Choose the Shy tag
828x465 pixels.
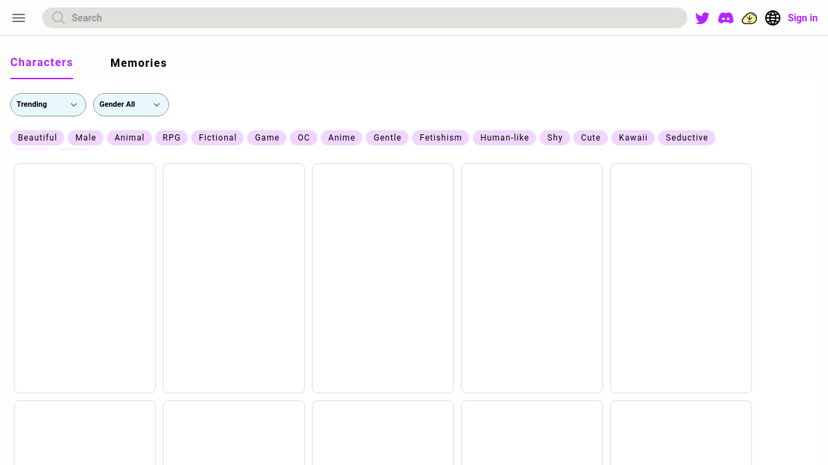pyautogui.click(x=554, y=138)
